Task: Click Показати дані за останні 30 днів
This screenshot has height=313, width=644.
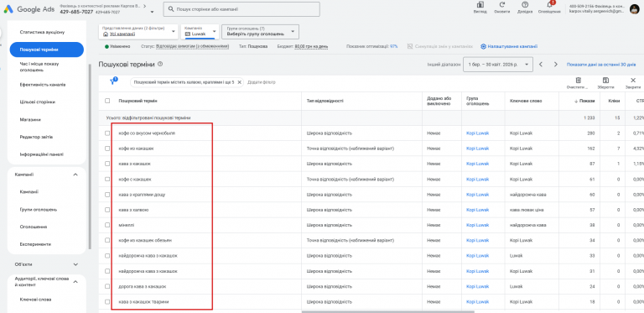Action: [x=601, y=65]
